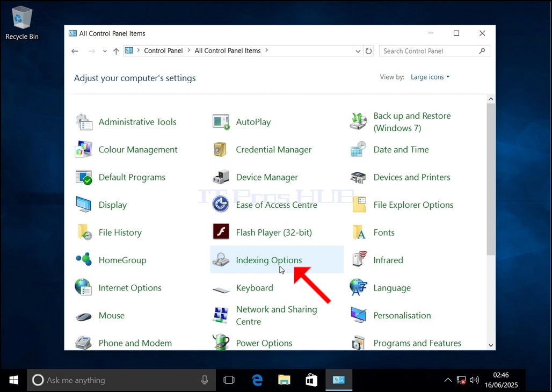Viewport: 552px width, 392px height.
Task: Click the Fonts link text
Action: pos(384,233)
